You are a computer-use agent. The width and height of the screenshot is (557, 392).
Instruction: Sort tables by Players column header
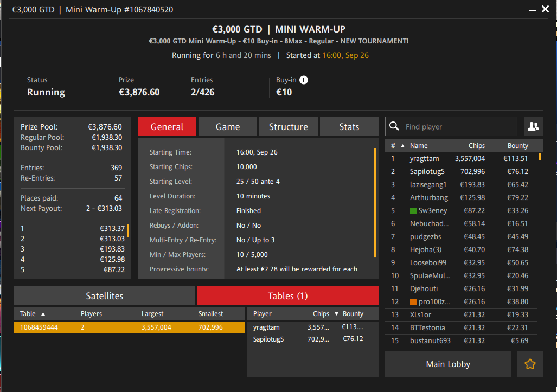[x=91, y=314]
